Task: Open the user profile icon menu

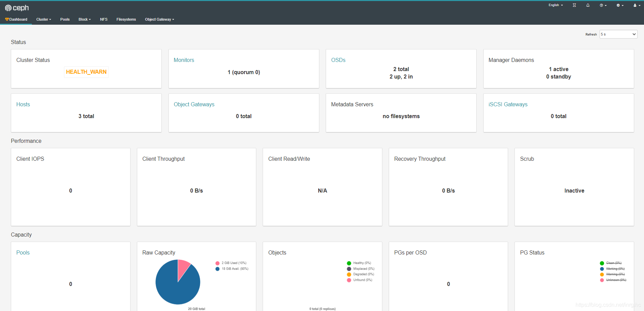Action: tap(636, 5)
